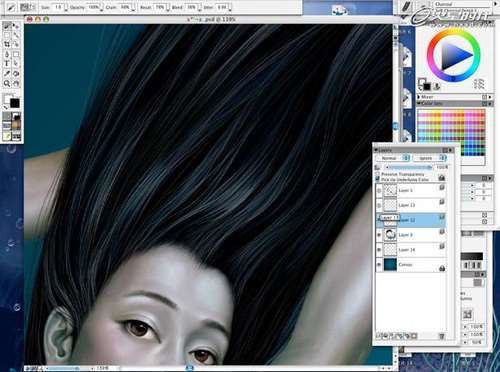
Task: Select the Crop tool
Action: [x=7, y=44]
